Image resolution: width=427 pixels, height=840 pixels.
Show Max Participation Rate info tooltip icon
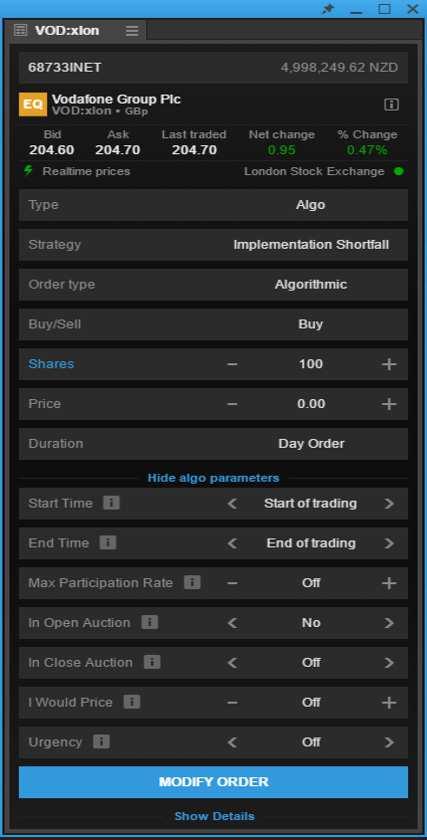pyautogui.click(x=192, y=582)
